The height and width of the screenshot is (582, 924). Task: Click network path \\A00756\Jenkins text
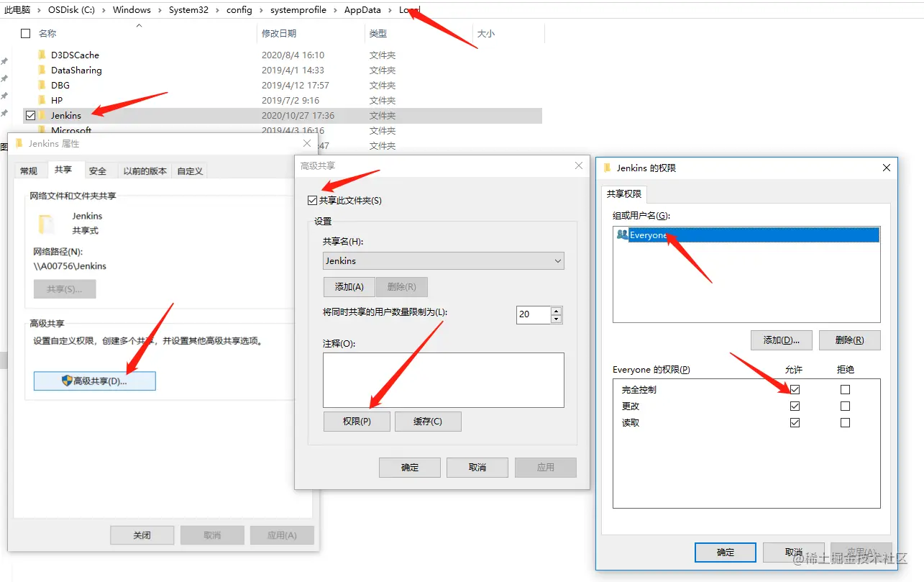(70, 265)
